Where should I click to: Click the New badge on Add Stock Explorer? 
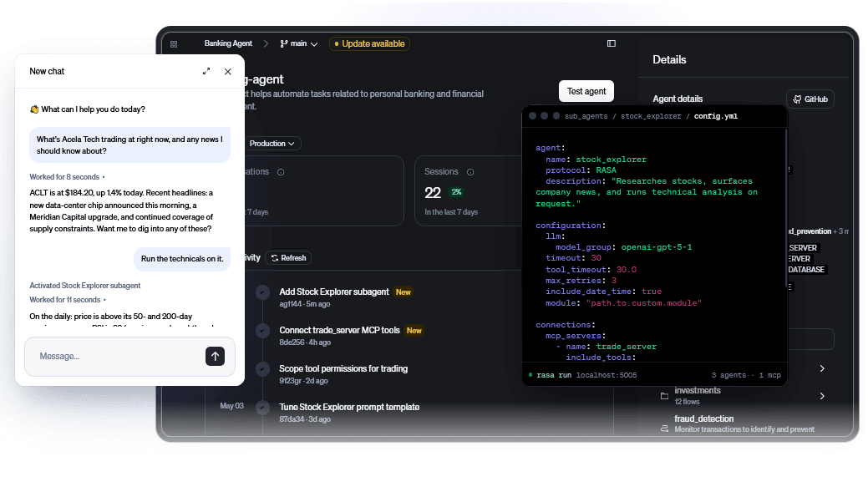[403, 292]
